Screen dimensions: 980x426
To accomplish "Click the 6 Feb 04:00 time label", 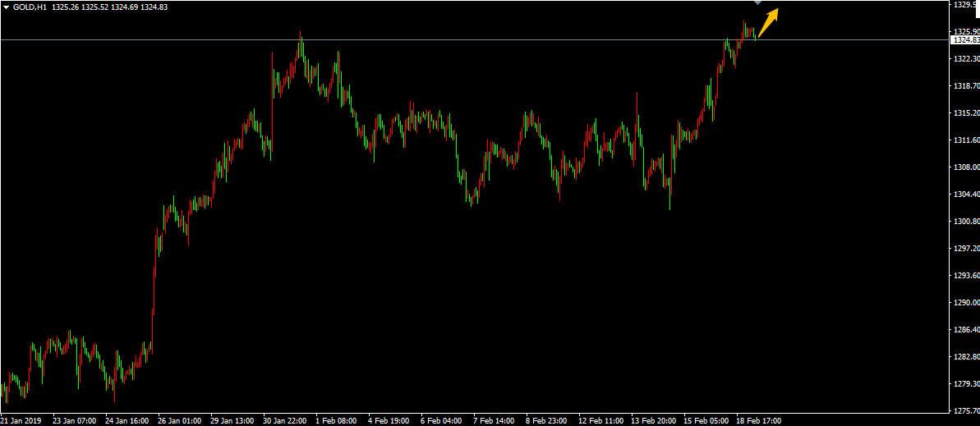I will (442, 421).
